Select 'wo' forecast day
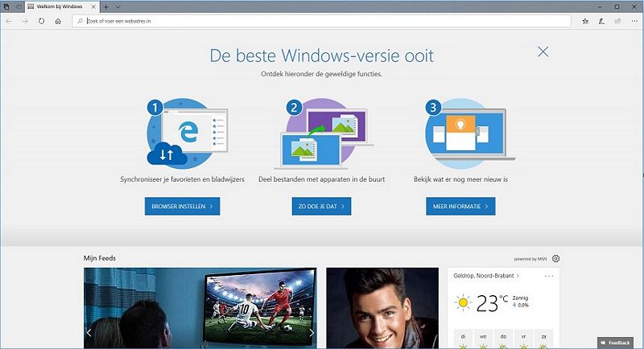Image resolution: width=644 pixels, height=349 pixels. coord(484,339)
